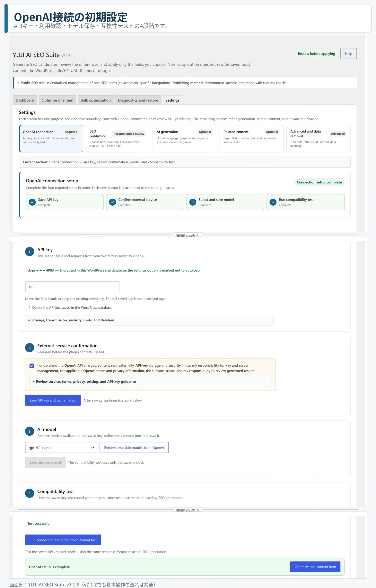
Task: Click step 2 badge beside External-service confirmation
Action: point(30,348)
